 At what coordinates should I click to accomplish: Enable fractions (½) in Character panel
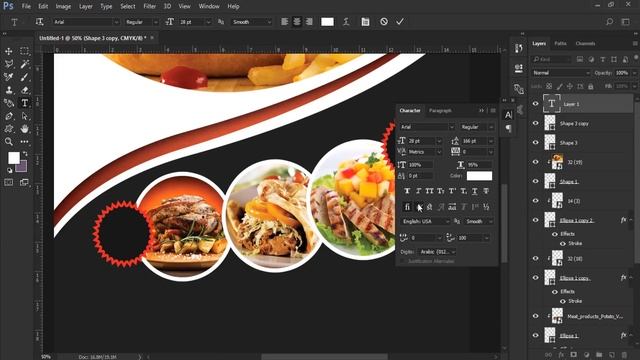pos(486,207)
